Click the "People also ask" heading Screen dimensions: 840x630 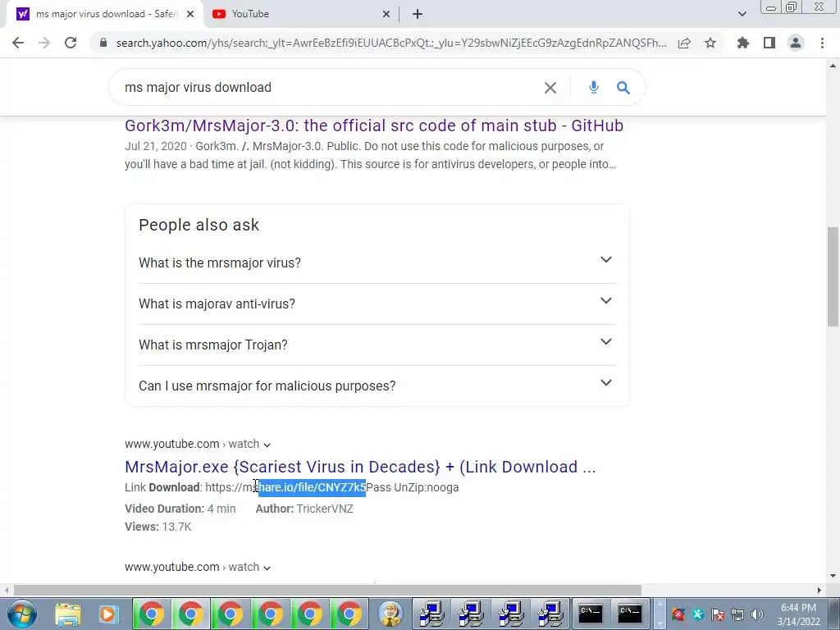click(x=199, y=225)
